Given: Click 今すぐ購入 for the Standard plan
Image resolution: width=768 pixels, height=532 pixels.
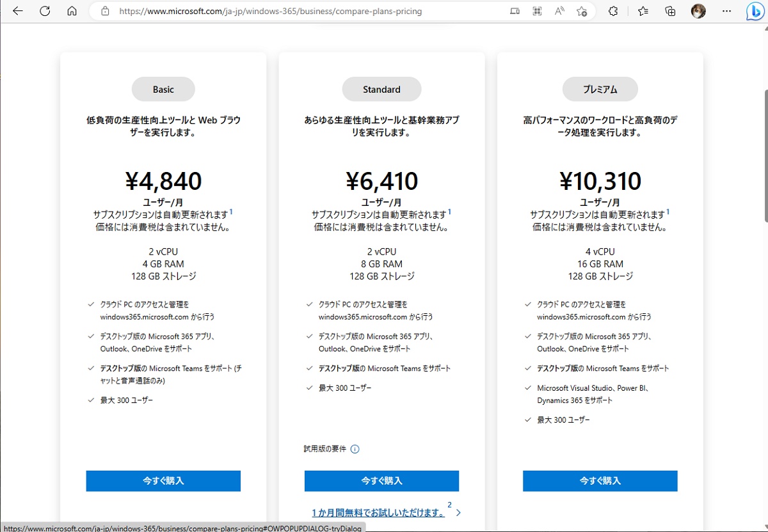Looking at the screenshot, I should click(x=381, y=481).
